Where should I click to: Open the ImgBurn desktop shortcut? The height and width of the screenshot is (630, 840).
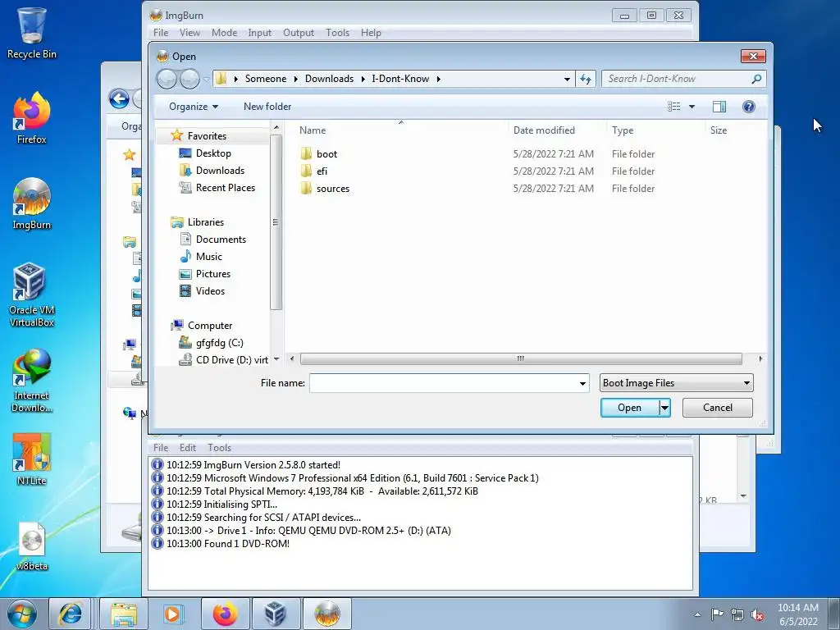(32, 203)
